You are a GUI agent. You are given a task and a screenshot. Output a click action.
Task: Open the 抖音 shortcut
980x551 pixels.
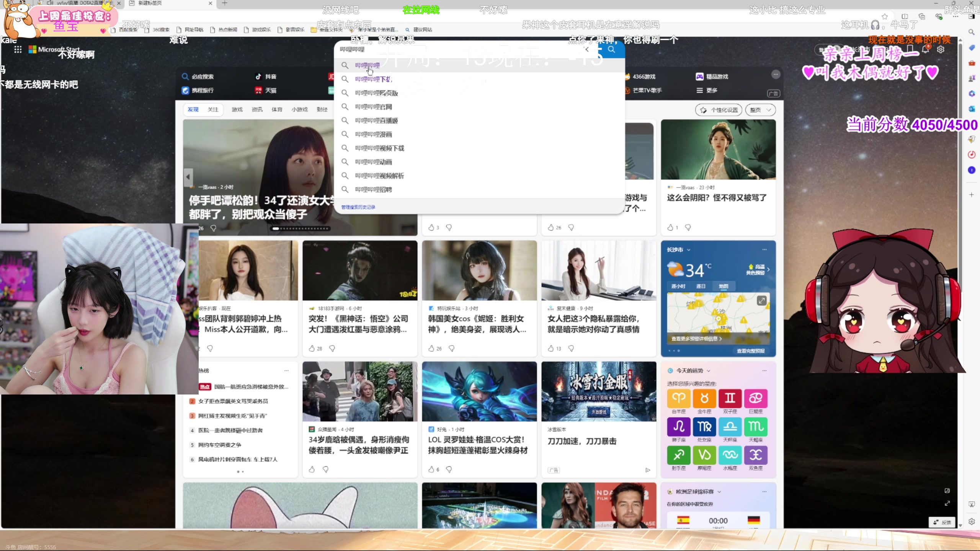pos(266,77)
